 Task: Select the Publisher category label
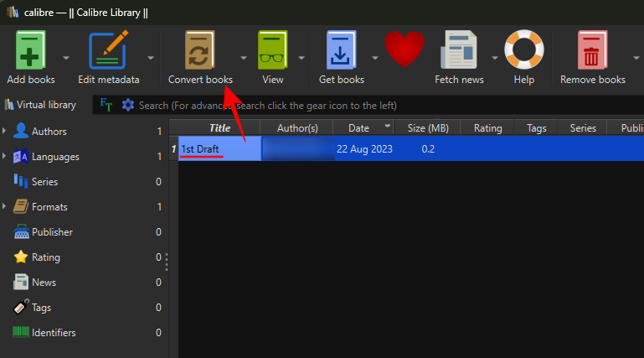coord(52,231)
